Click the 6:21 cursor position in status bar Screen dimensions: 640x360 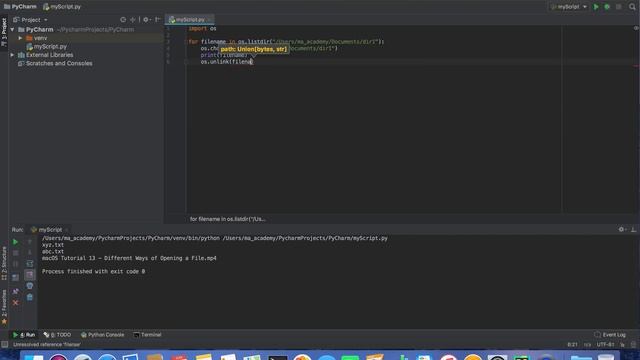pyautogui.click(x=572, y=345)
